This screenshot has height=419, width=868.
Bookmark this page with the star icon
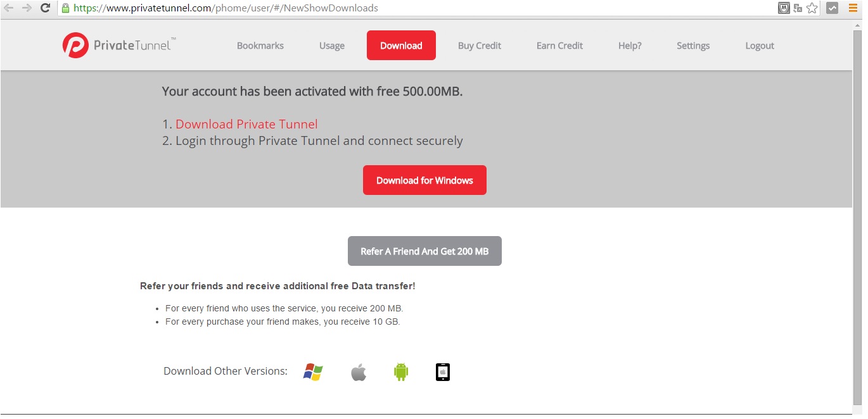coord(812,8)
